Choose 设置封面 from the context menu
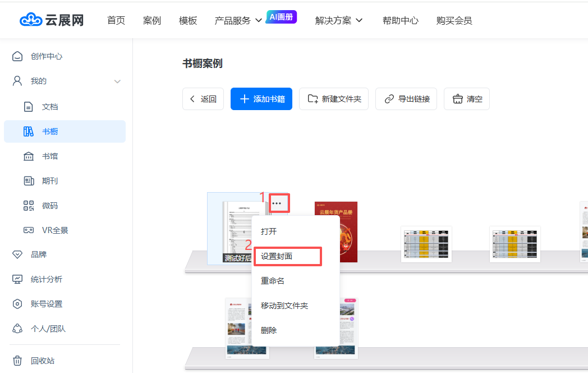 (287, 256)
